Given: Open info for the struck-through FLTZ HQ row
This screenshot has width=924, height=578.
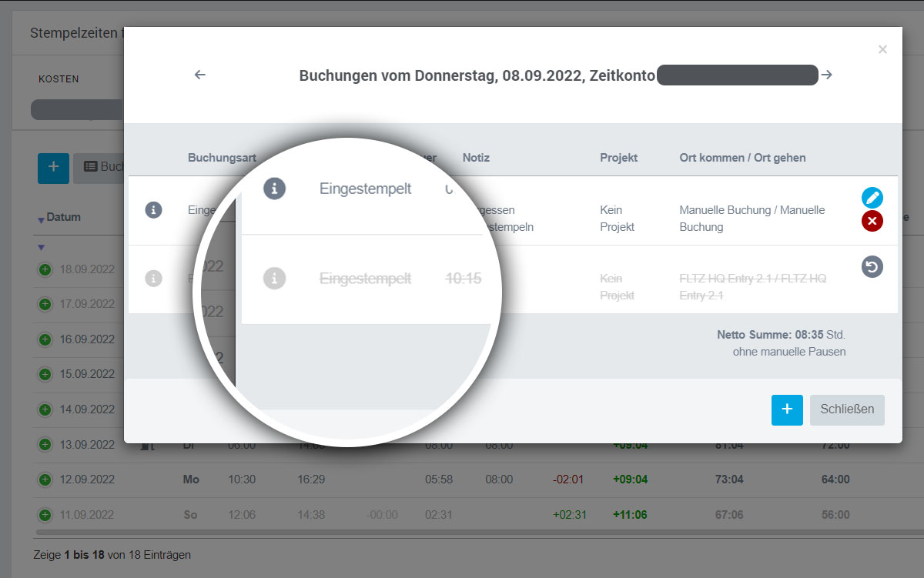Looking at the screenshot, I should pyautogui.click(x=154, y=278).
